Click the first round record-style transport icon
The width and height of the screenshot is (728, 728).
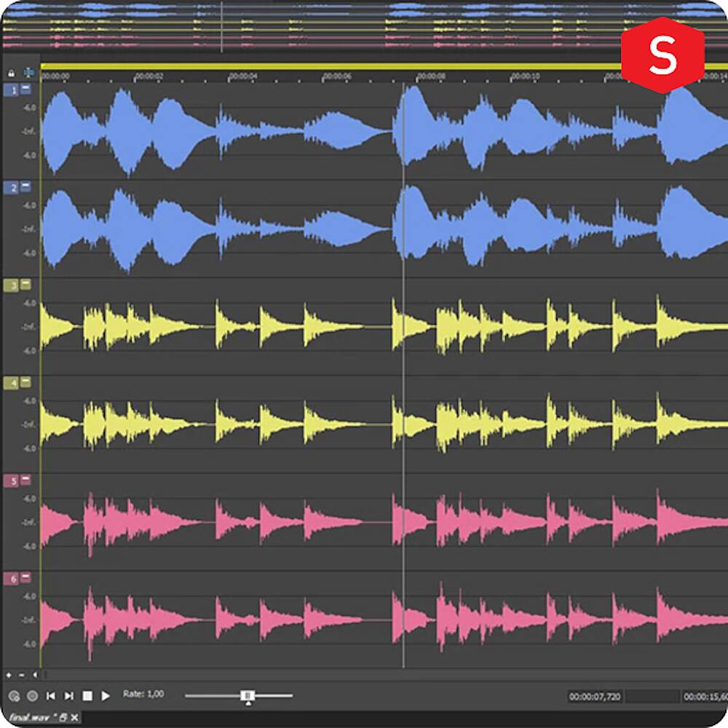pyautogui.click(x=14, y=696)
